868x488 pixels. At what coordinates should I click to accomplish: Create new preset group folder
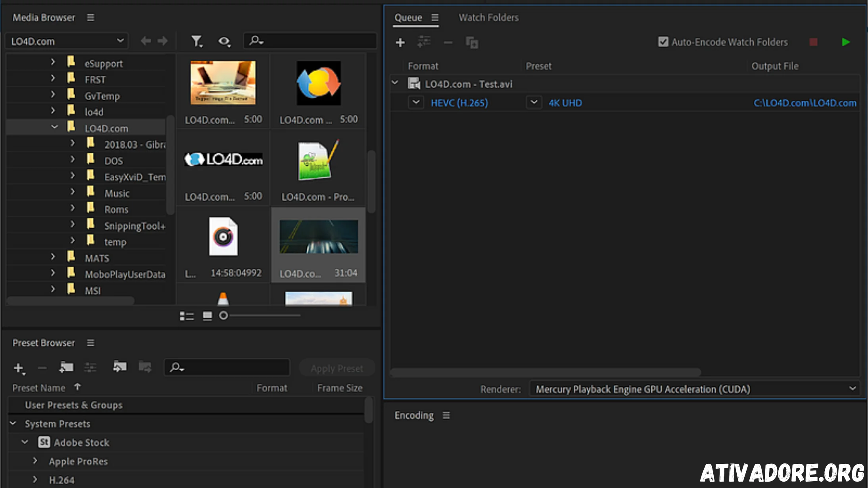point(66,367)
